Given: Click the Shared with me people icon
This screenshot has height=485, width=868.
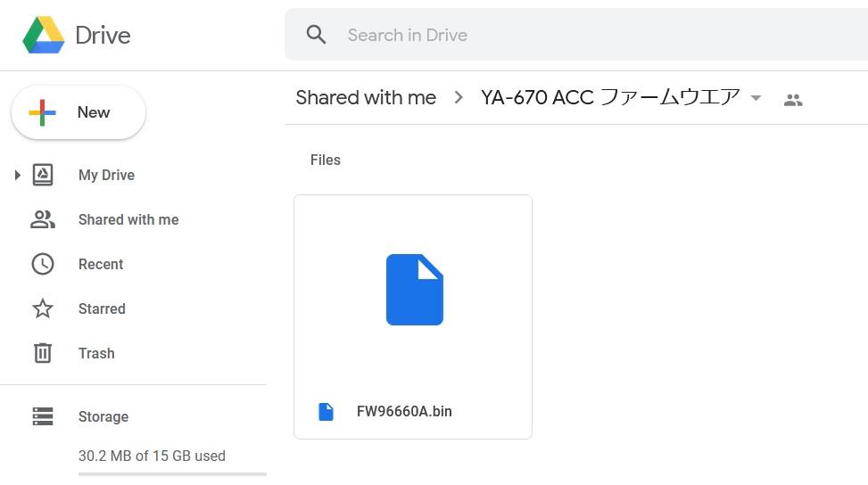Looking at the screenshot, I should (x=43, y=219).
